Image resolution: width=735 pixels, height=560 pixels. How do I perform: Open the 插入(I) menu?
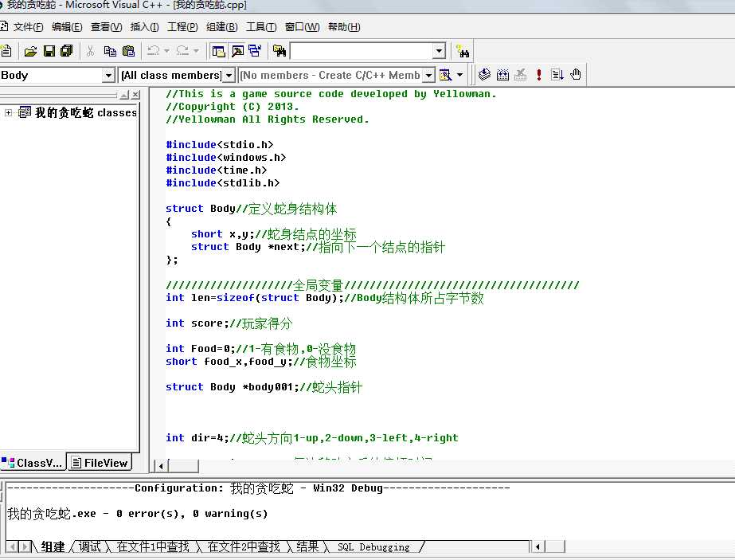click(x=144, y=27)
